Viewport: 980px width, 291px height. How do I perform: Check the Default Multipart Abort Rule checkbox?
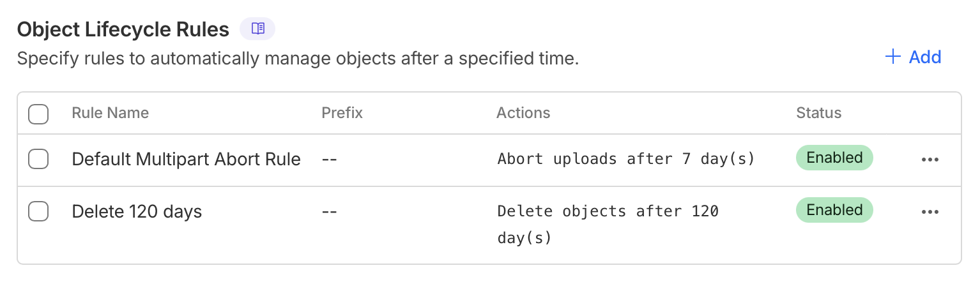click(38, 160)
